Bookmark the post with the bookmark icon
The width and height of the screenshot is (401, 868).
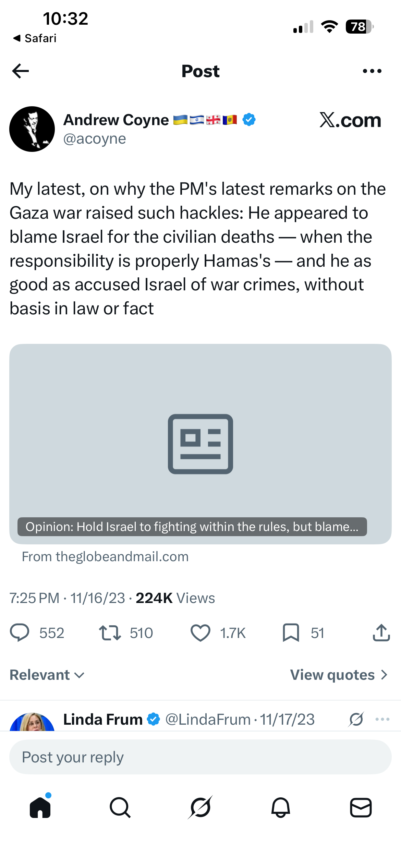tap(291, 633)
